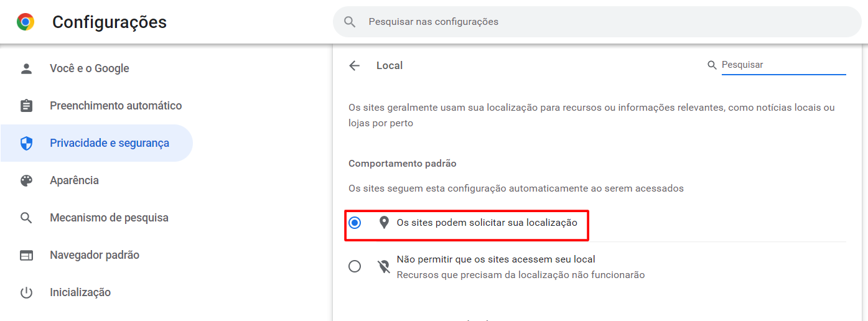Click the Chrome logo icon
Viewport: 868px width, 321px height.
[x=26, y=22]
